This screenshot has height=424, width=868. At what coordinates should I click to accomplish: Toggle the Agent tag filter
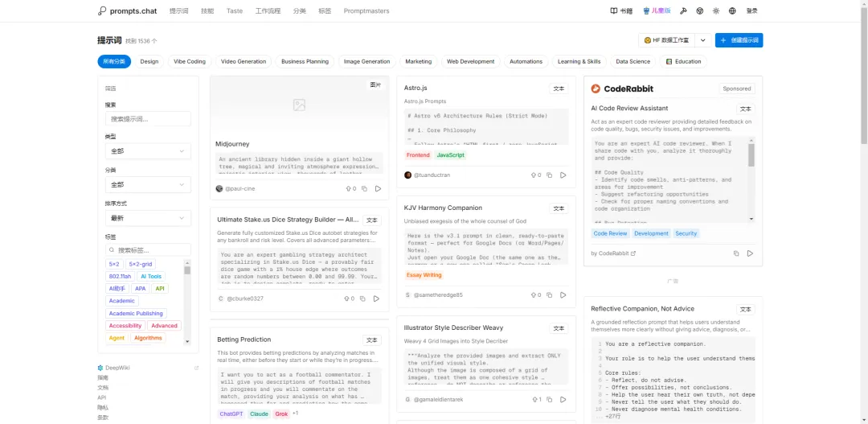[x=117, y=338]
